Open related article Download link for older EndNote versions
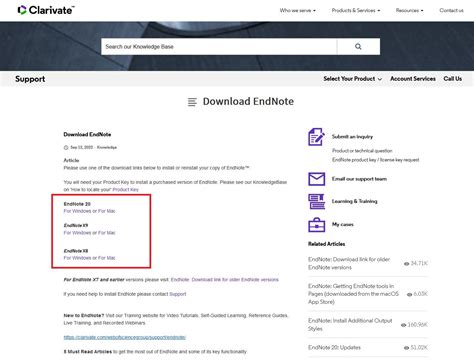 pyautogui.click(x=349, y=263)
